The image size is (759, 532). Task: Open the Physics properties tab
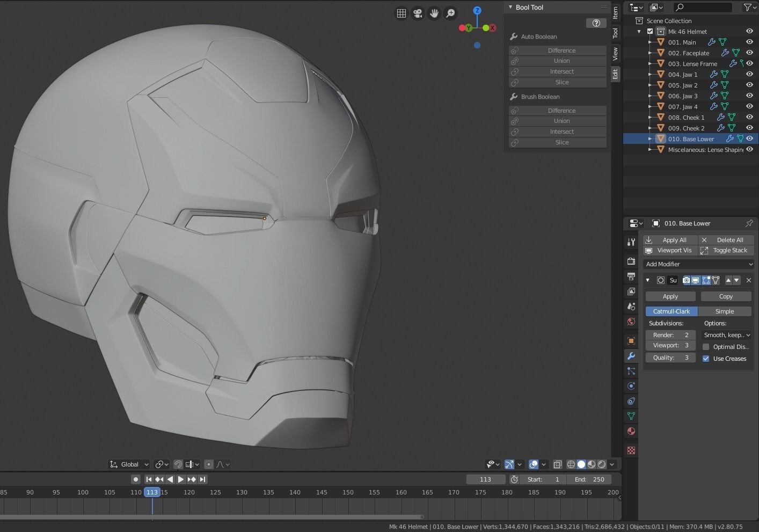[x=631, y=386]
